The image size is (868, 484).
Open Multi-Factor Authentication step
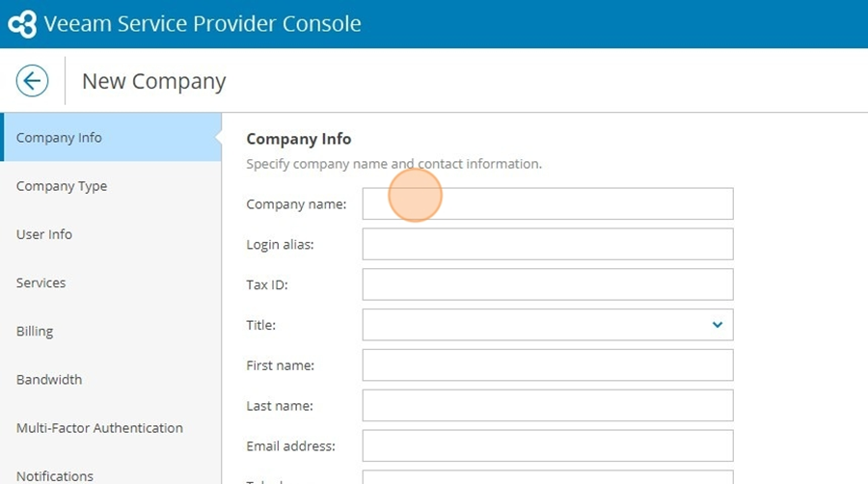point(111,427)
